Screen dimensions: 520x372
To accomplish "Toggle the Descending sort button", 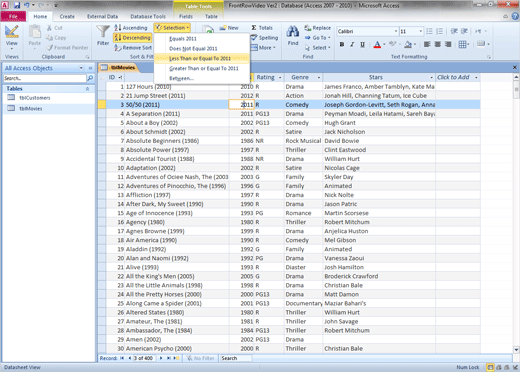I will click(x=132, y=38).
